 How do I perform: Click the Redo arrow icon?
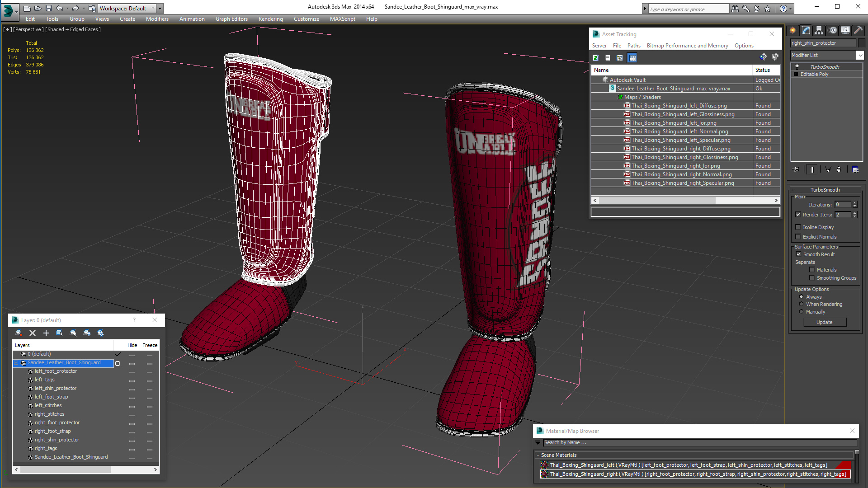tap(75, 8)
